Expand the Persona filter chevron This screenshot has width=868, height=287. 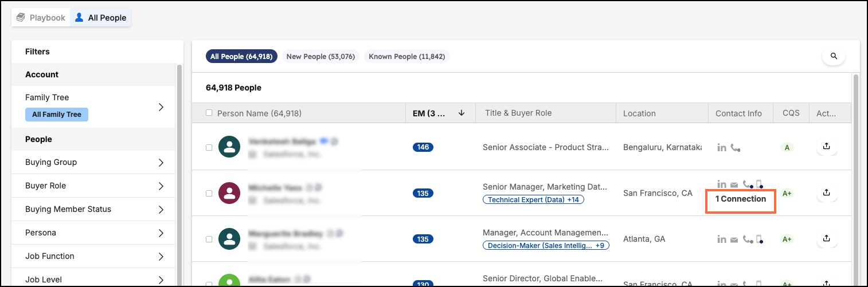[161, 233]
